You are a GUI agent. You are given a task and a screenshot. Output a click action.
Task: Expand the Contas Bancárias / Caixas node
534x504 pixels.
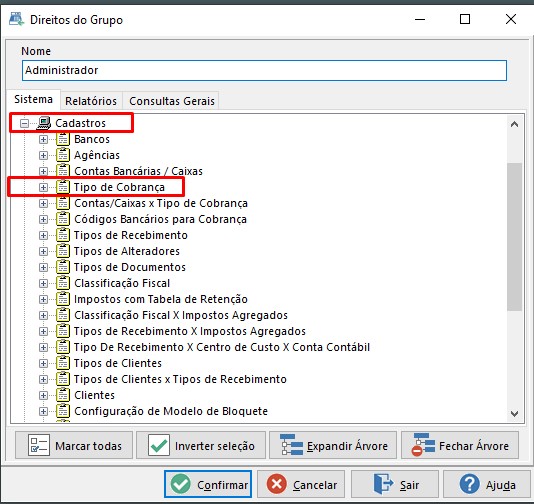pos(43,171)
